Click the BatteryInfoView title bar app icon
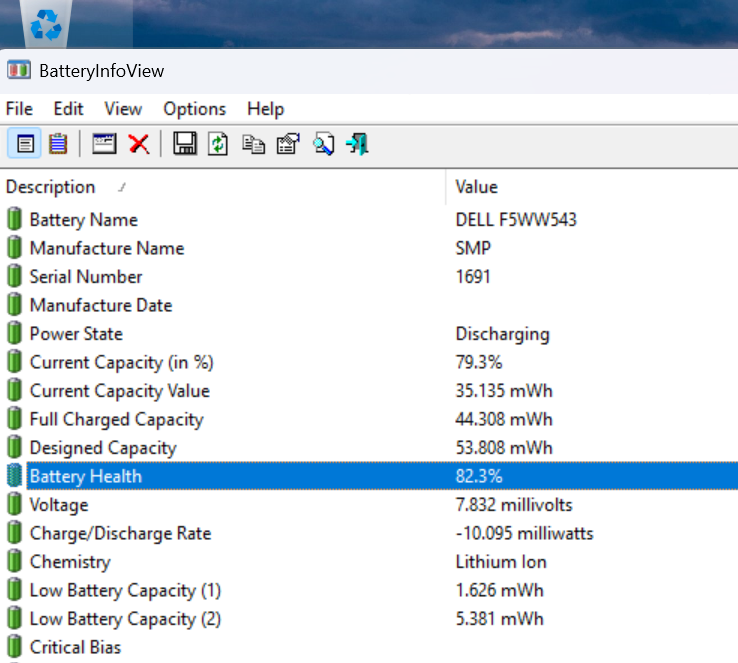Viewport: 738px width, 663px height. pos(19,71)
